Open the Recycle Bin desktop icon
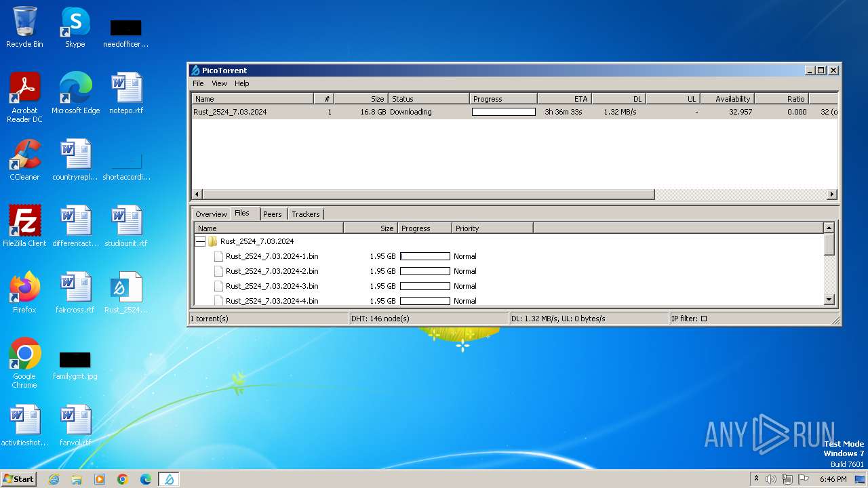868x488 pixels. [x=24, y=27]
